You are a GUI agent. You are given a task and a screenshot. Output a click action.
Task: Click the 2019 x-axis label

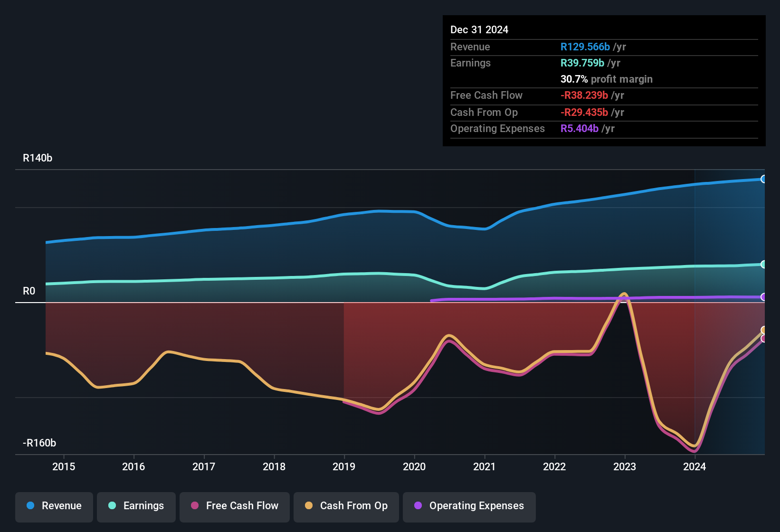[x=344, y=466]
